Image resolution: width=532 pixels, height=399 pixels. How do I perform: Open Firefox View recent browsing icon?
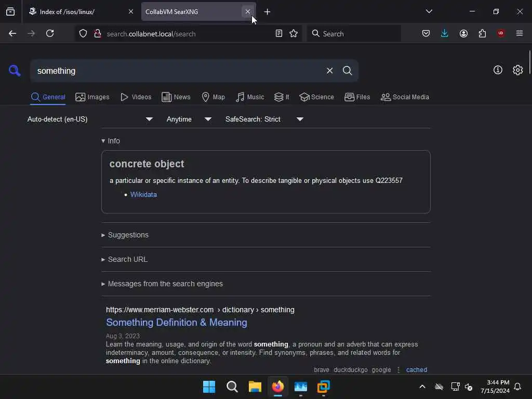coord(10,11)
